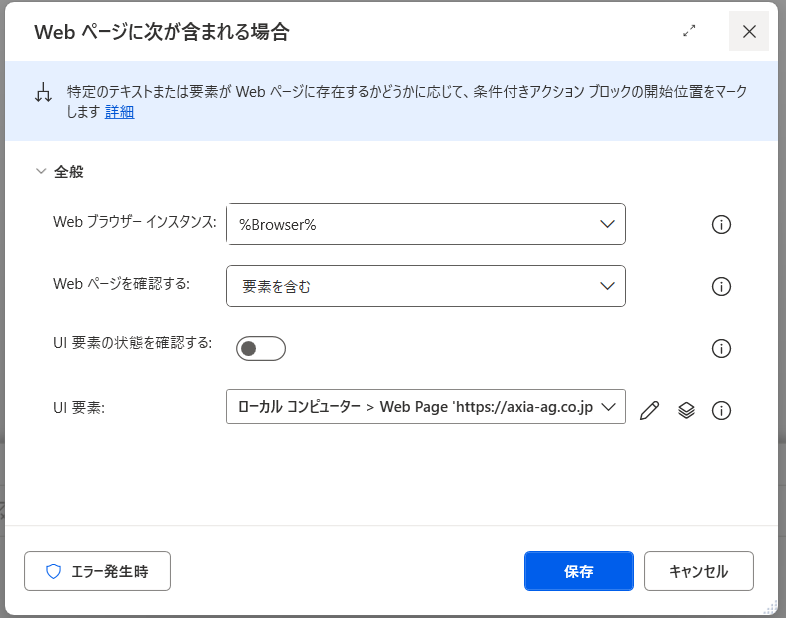Show info for Web ブラウザー インスタンス
Viewport: 786px width, 618px height.
click(x=721, y=224)
